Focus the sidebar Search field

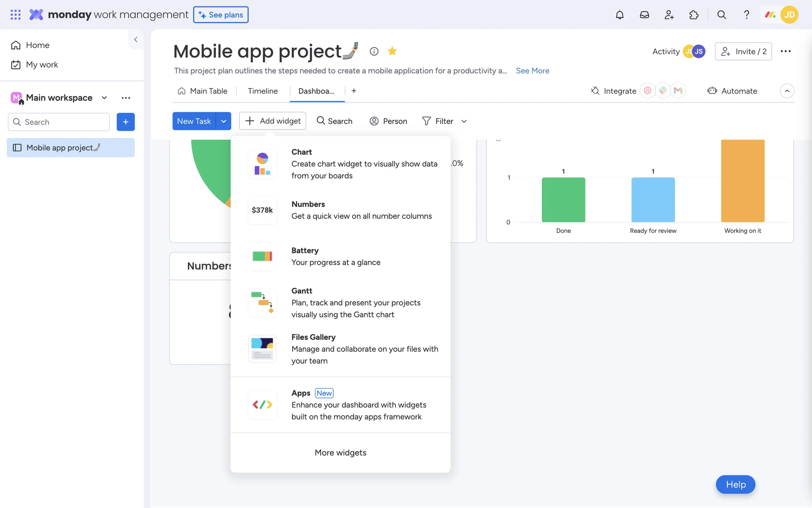(63, 122)
